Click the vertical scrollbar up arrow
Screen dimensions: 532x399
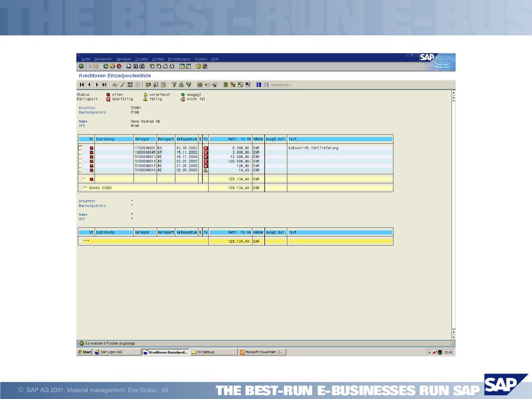[x=454, y=93]
